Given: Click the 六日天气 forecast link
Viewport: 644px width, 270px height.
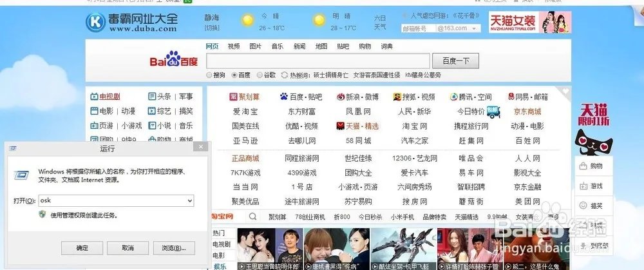Looking at the screenshot, I should tap(380, 23).
